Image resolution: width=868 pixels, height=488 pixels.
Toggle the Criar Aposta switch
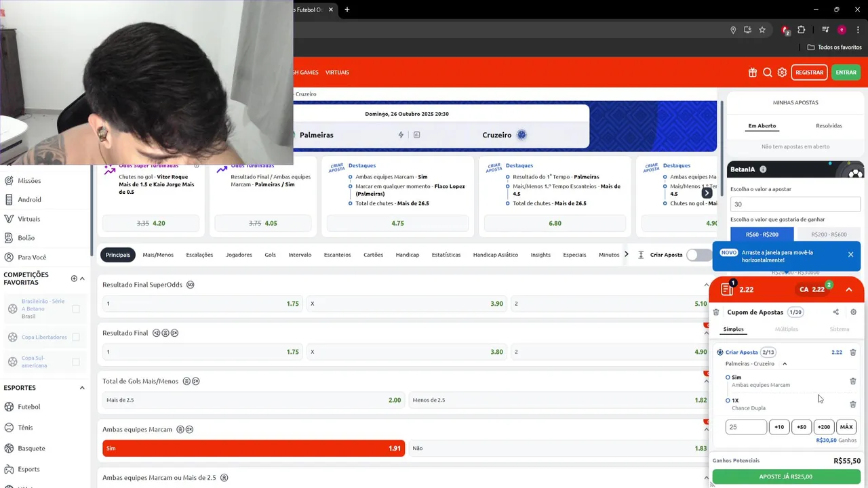coord(699,255)
